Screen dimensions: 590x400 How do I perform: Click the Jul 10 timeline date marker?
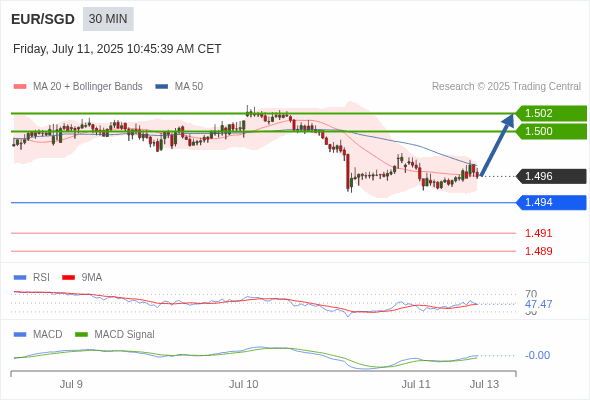coord(243,384)
